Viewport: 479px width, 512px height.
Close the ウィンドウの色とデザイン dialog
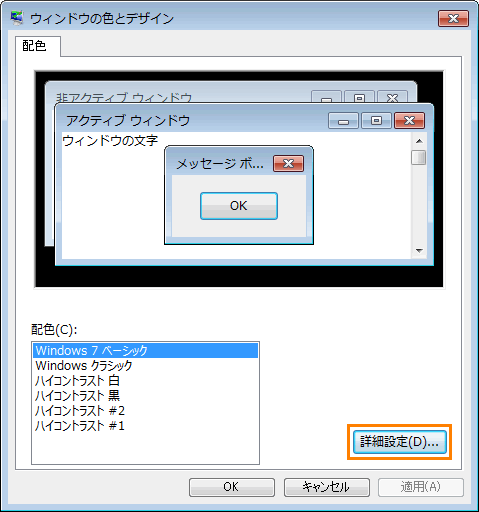tap(453, 18)
